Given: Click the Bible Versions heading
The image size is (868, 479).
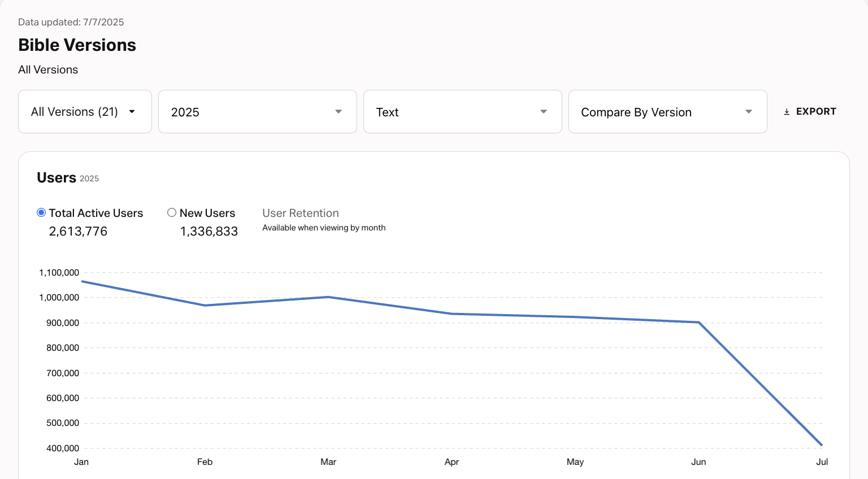Looking at the screenshot, I should 77,45.
